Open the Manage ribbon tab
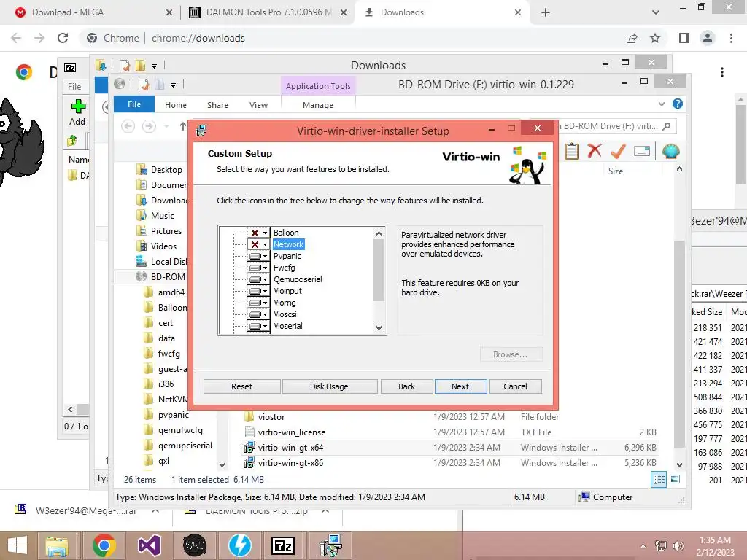The height and width of the screenshot is (560, 747). click(x=318, y=105)
